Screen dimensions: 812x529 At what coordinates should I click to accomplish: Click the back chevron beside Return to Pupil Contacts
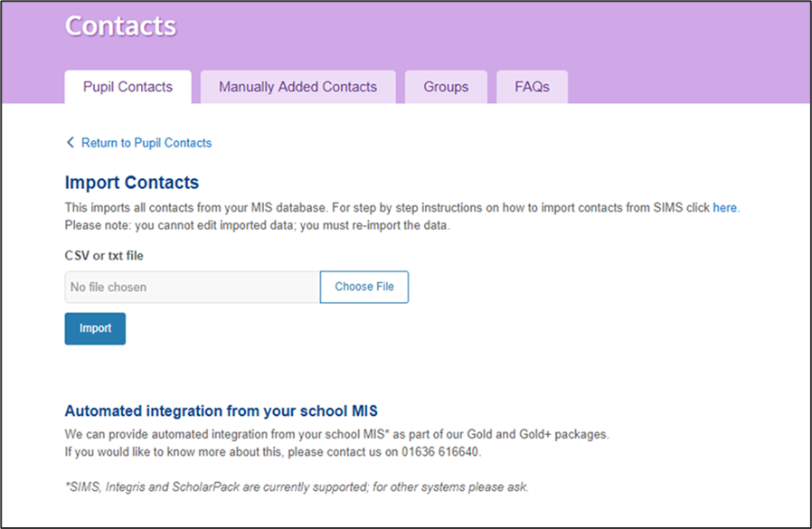click(71, 143)
